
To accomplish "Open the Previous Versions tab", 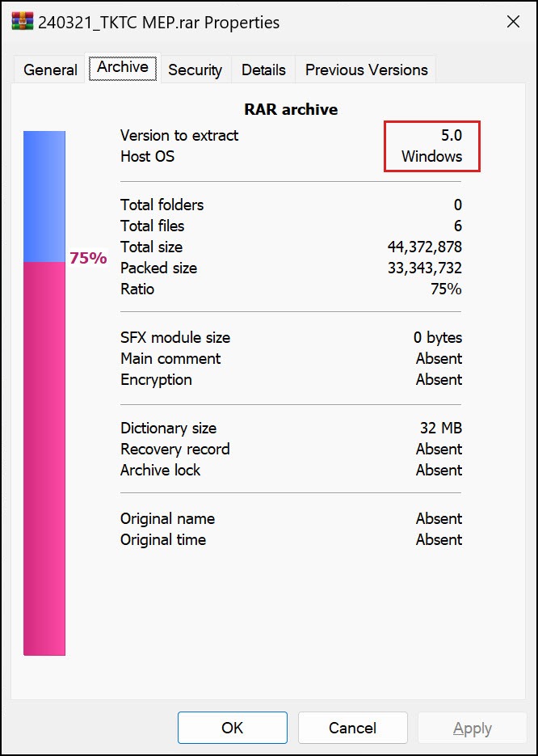I will coord(366,70).
